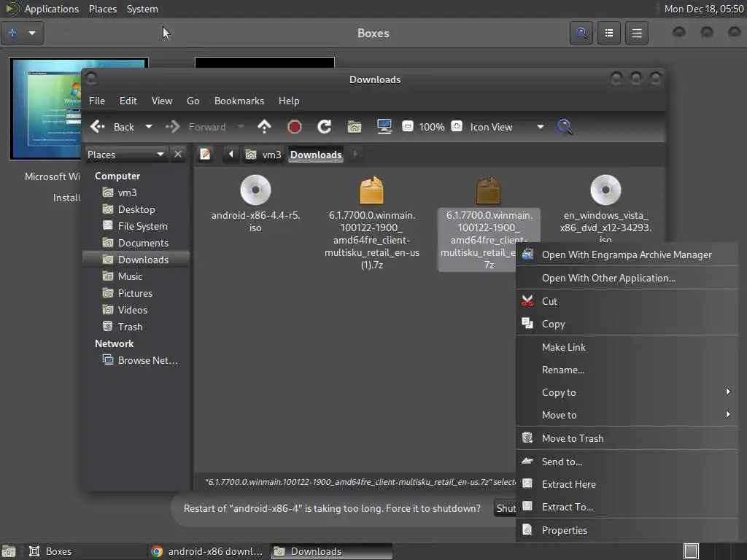Image resolution: width=747 pixels, height=560 pixels.
Task: Choose Copy in the context menu
Action: tap(627, 324)
